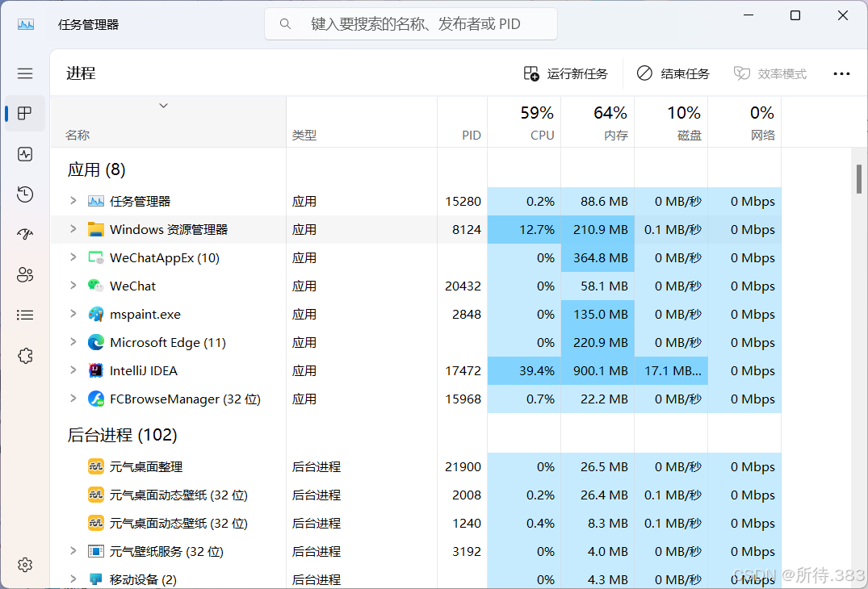This screenshot has height=589, width=868.
Task: Click the 应用 (8) group heading
Action: coord(96,169)
